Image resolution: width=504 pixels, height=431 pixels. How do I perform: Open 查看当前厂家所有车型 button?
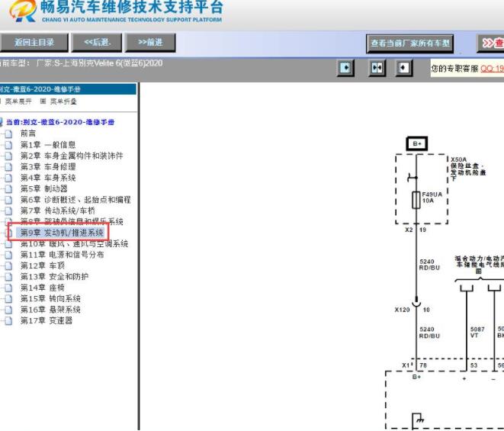click(409, 43)
